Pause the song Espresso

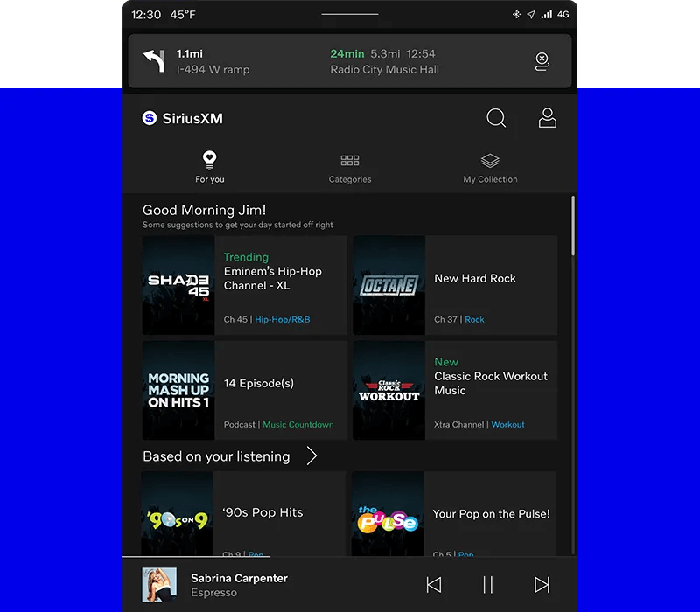click(488, 585)
